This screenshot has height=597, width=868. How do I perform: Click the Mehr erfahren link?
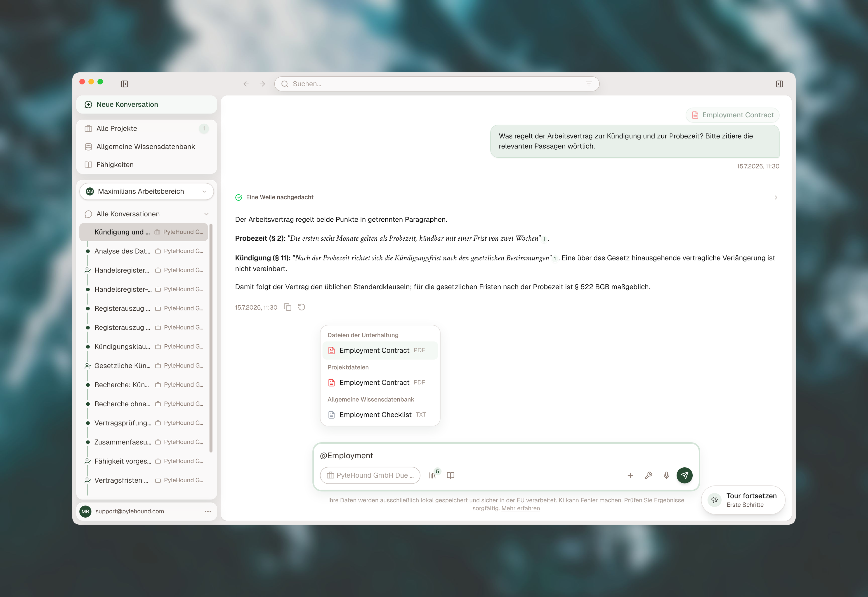[520, 508]
